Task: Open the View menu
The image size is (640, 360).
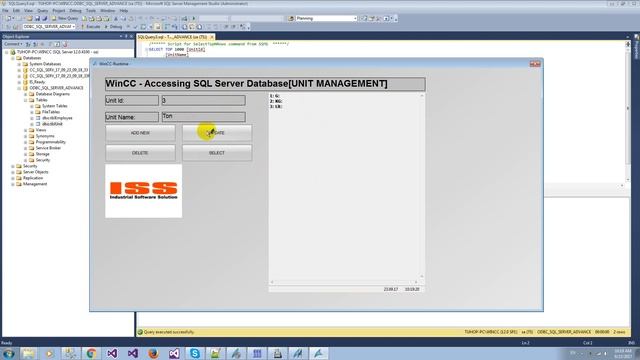Action: click(x=29, y=11)
